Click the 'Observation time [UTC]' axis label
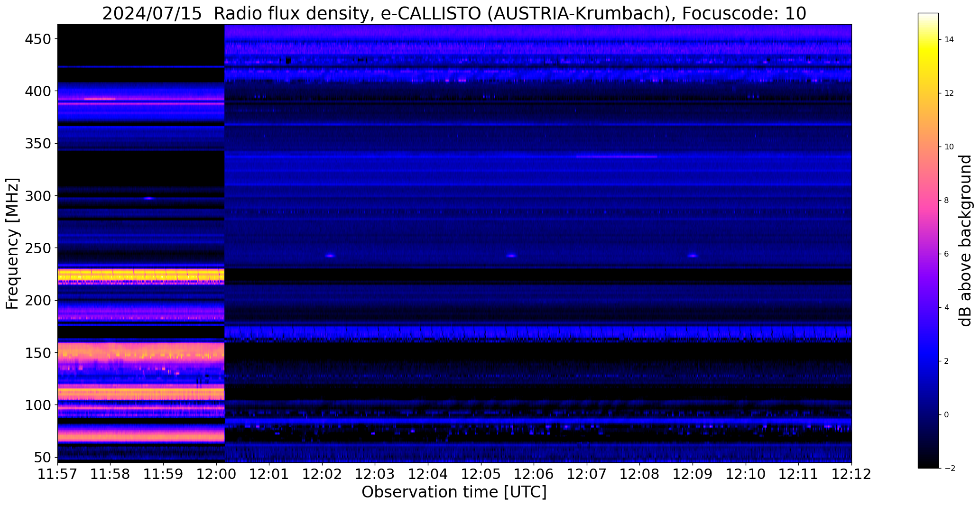The image size is (980, 506). (454, 492)
